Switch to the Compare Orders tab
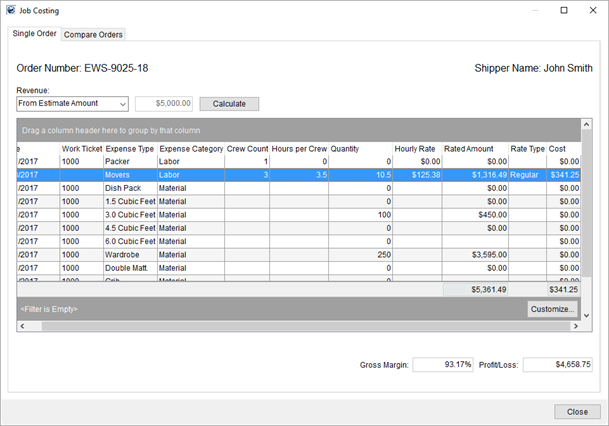This screenshot has height=426, width=609. click(93, 34)
